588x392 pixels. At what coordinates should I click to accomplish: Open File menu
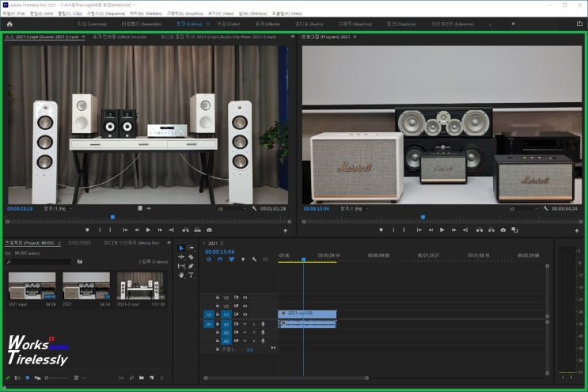coord(13,13)
